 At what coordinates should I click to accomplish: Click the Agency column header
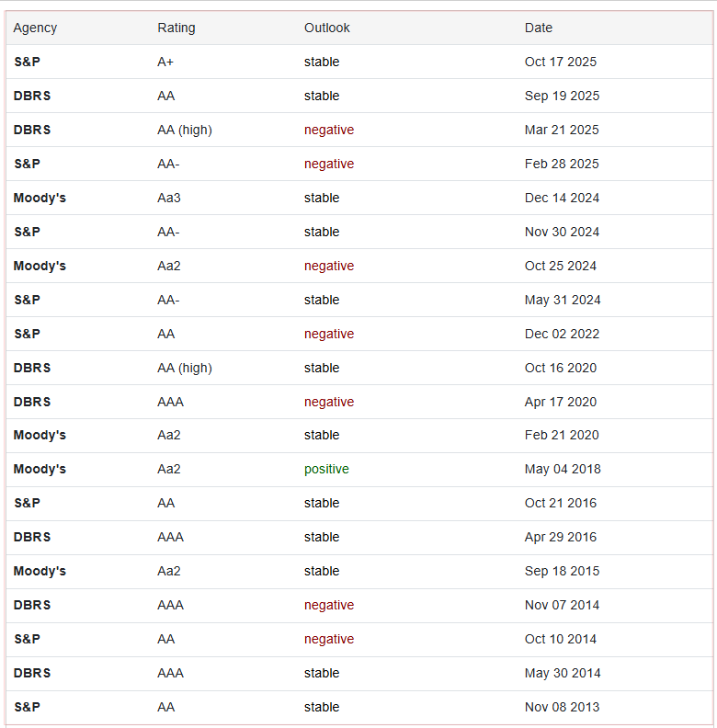pyautogui.click(x=35, y=28)
